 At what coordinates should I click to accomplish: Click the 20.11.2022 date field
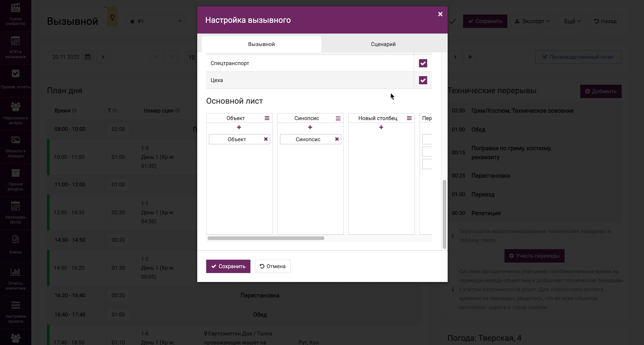coord(66,57)
